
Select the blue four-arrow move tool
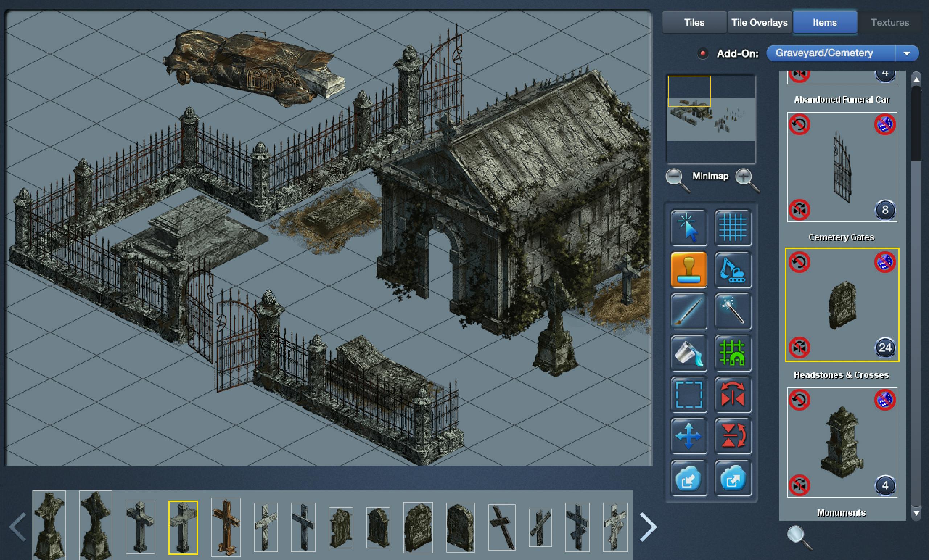[x=688, y=436]
